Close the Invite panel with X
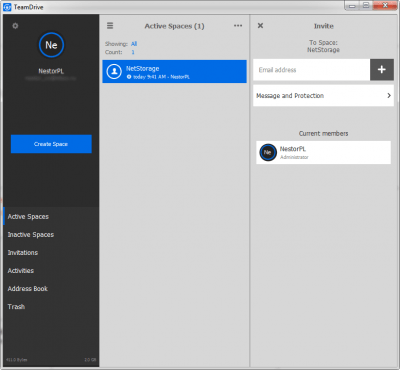This screenshot has width=400, height=370. [x=260, y=26]
